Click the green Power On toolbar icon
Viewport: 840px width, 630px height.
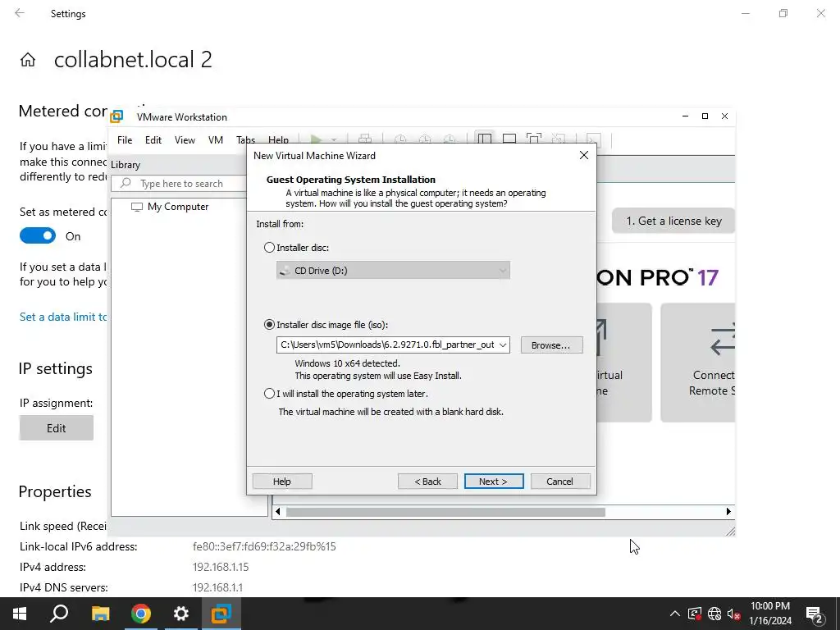[x=316, y=139]
